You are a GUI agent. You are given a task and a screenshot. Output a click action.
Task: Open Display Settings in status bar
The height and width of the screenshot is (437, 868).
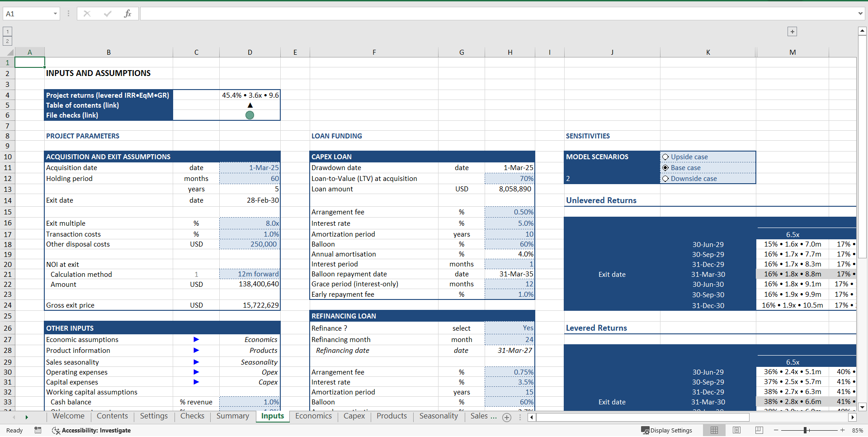click(x=667, y=430)
